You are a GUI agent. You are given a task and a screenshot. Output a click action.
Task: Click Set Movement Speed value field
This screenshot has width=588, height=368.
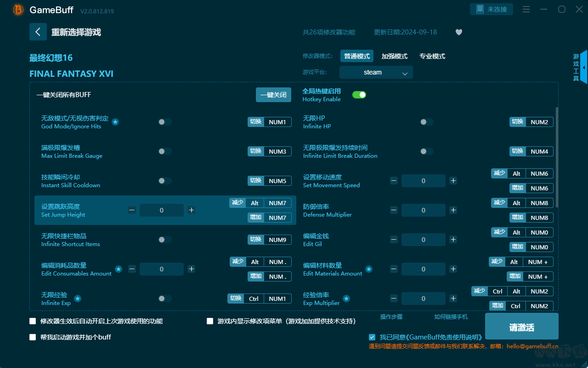[424, 181]
